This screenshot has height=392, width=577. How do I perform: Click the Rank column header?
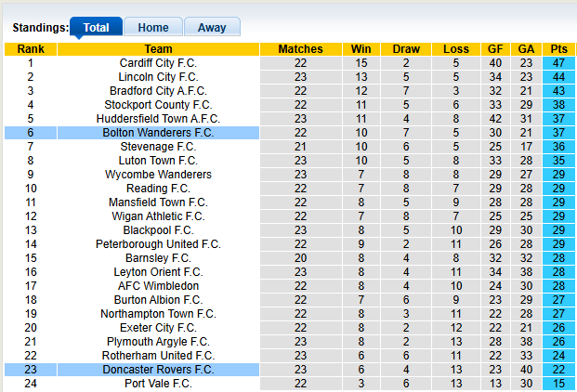pyautogui.click(x=31, y=49)
